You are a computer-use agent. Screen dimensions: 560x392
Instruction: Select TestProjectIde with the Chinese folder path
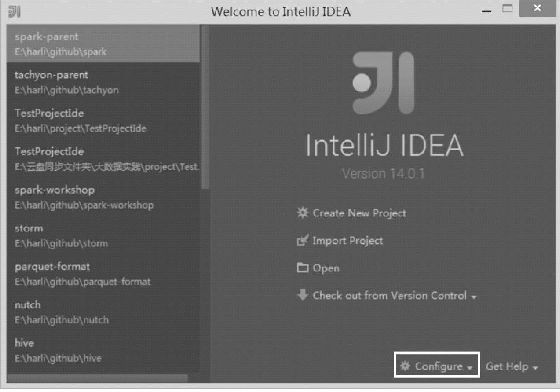click(x=103, y=159)
